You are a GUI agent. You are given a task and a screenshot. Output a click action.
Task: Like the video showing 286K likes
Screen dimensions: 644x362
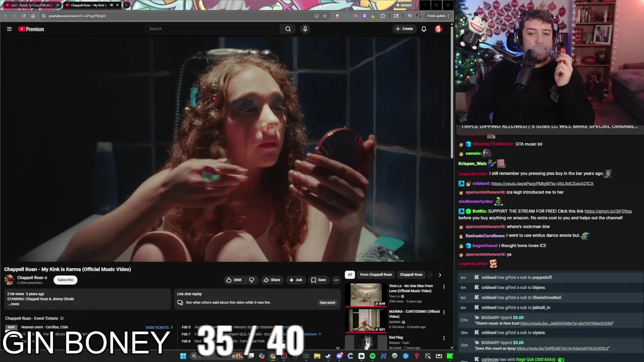[234, 280]
